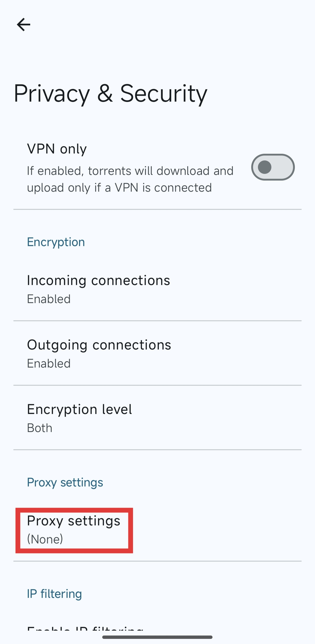This screenshot has height=644, width=315.
Task: Toggle the VPN only switch
Action: coord(273,167)
